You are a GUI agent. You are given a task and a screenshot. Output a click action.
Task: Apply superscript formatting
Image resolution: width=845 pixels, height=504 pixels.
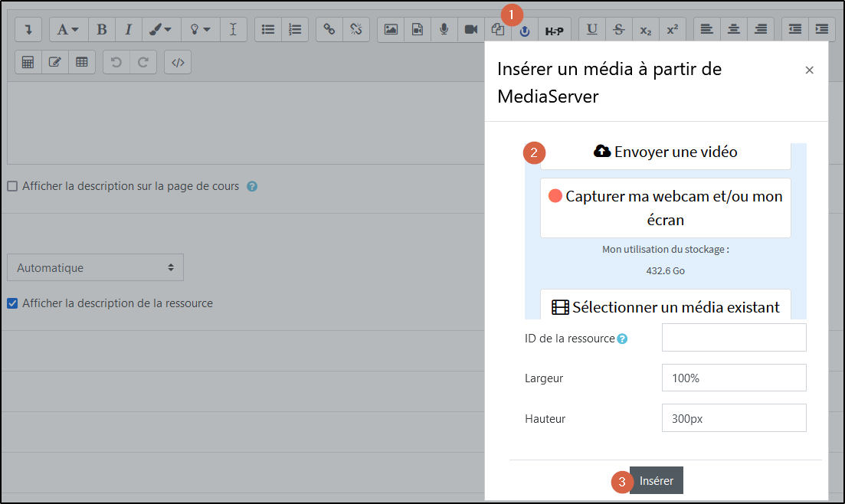[x=672, y=29]
